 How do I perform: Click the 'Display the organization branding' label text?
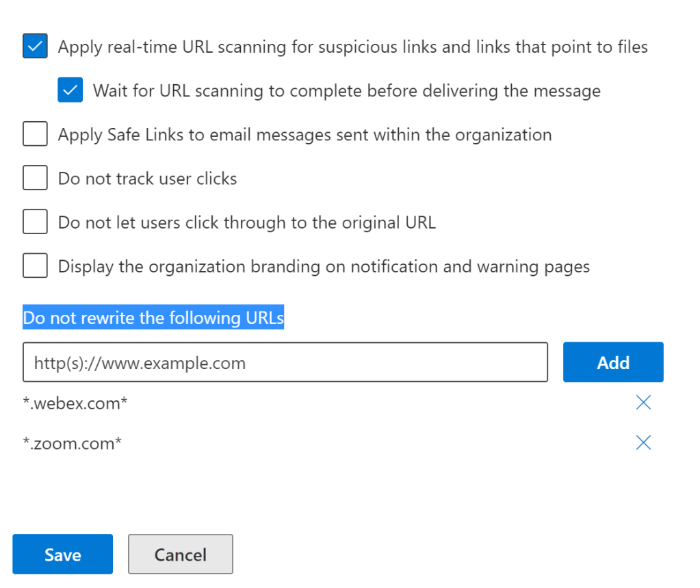[324, 267]
